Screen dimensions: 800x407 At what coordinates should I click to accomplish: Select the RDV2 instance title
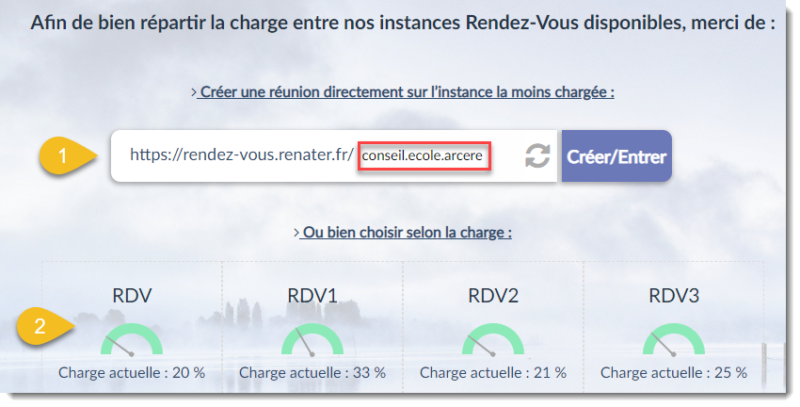pos(493,295)
